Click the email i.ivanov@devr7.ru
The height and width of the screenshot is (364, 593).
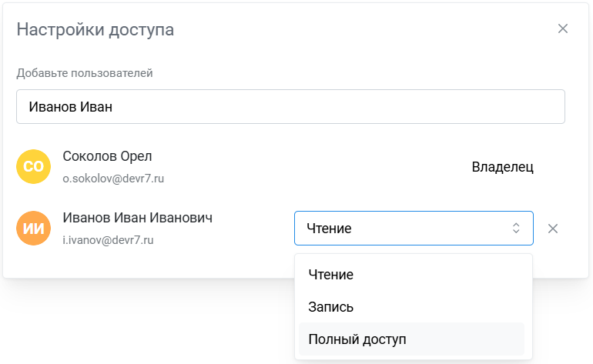point(109,240)
